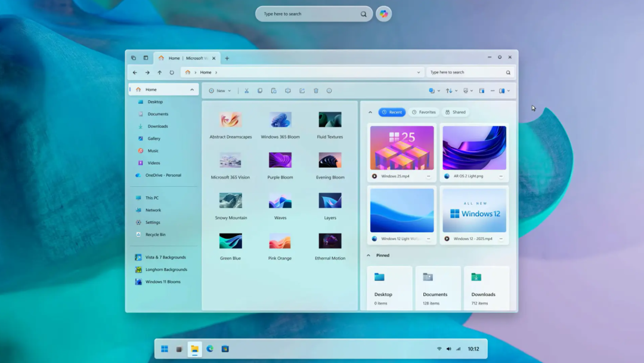Open the pinned Documents folder card
The image size is (644, 363).
pos(438,288)
